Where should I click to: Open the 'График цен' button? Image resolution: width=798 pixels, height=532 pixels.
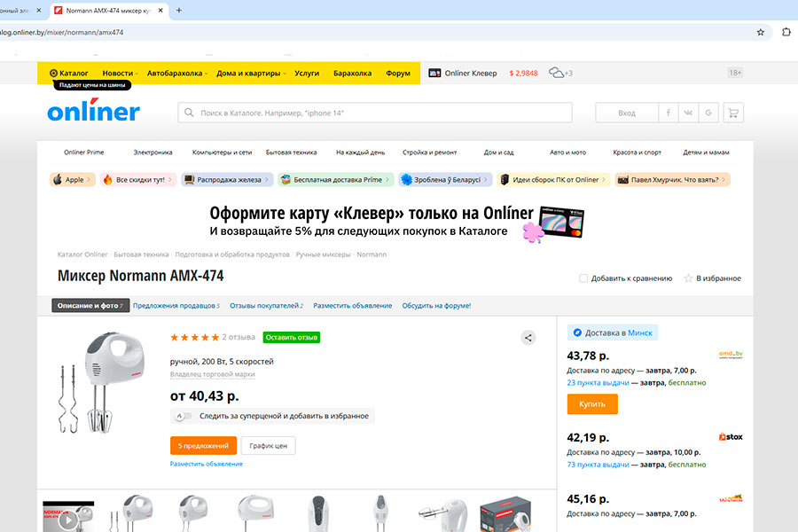pos(268,445)
